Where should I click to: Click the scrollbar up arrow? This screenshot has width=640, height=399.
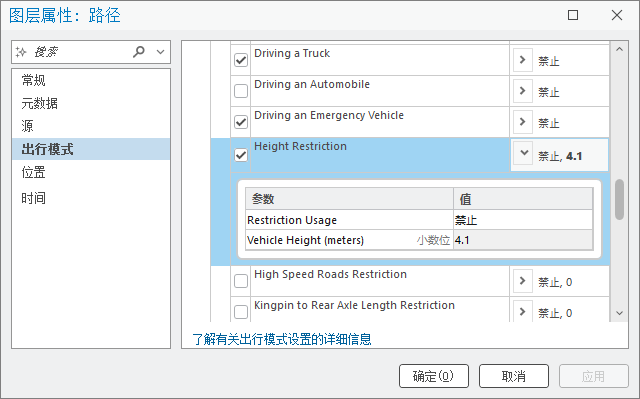[x=619, y=49]
